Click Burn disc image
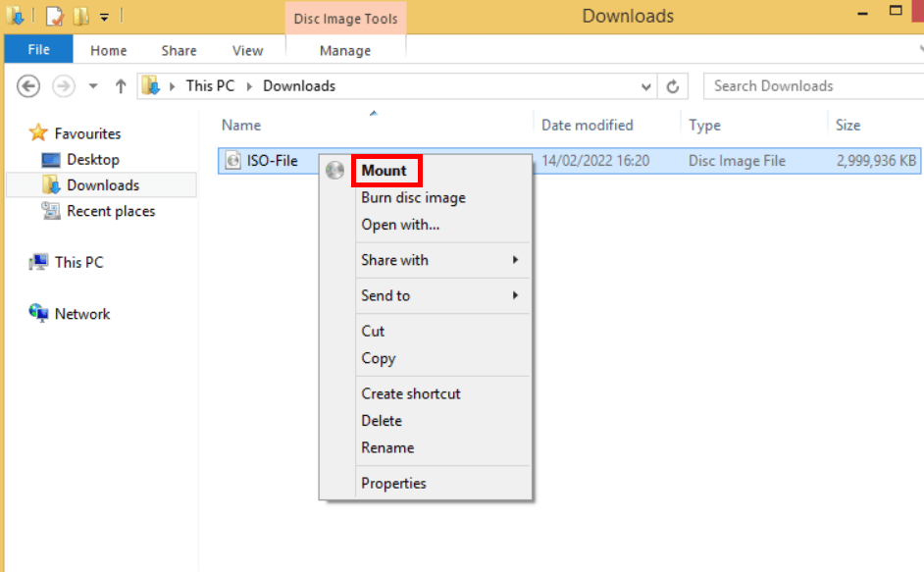Image resolution: width=924 pixels, height=572 pixels. click(413, 197)
